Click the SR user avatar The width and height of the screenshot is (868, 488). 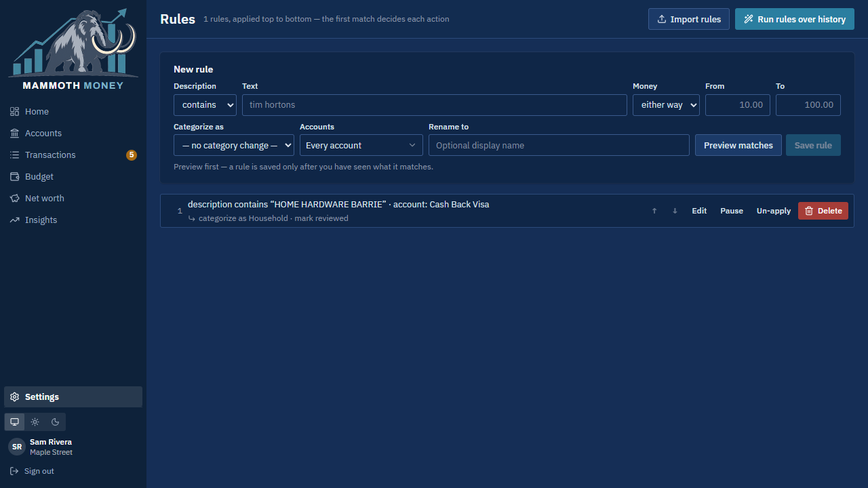coord(17,447)
